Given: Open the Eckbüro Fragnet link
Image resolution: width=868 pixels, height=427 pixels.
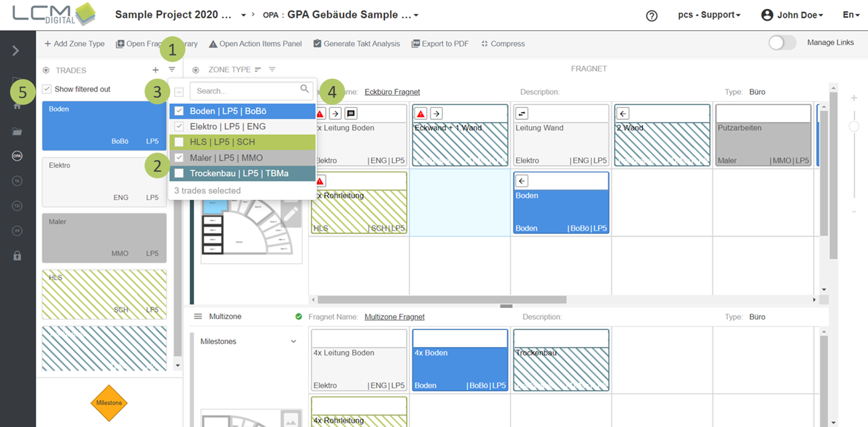Looking at the screenshot, I should coord(392,92).
